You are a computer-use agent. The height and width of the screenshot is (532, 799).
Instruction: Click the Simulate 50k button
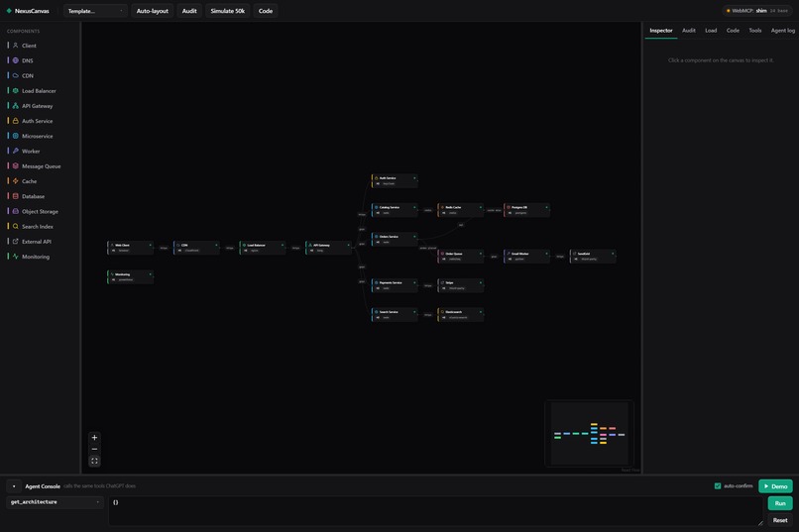[228, 11]
